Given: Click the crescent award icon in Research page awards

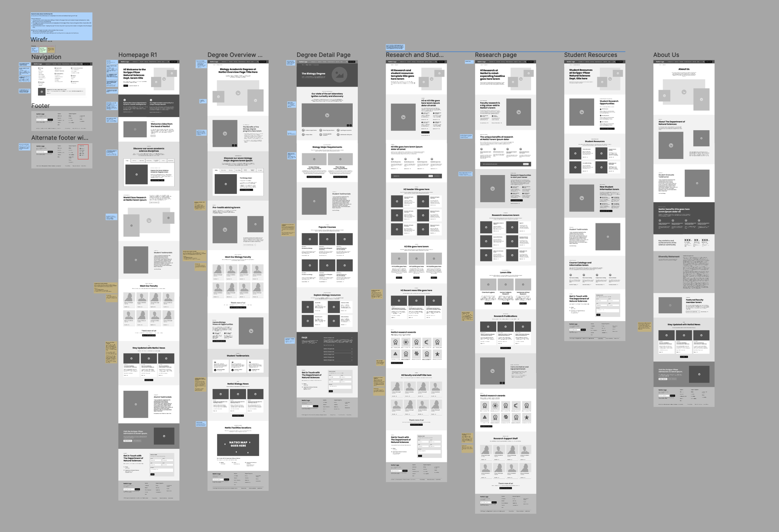Looking at the screenshot, I should tap(516, 405).
